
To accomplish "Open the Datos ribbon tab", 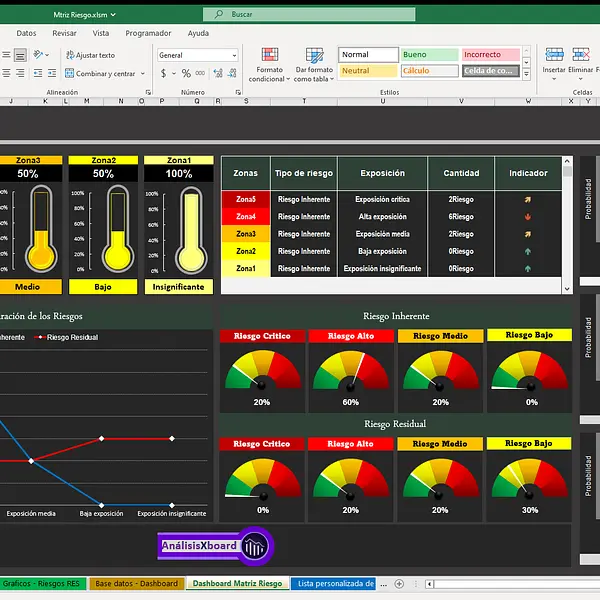I will (x=26, y=33).
